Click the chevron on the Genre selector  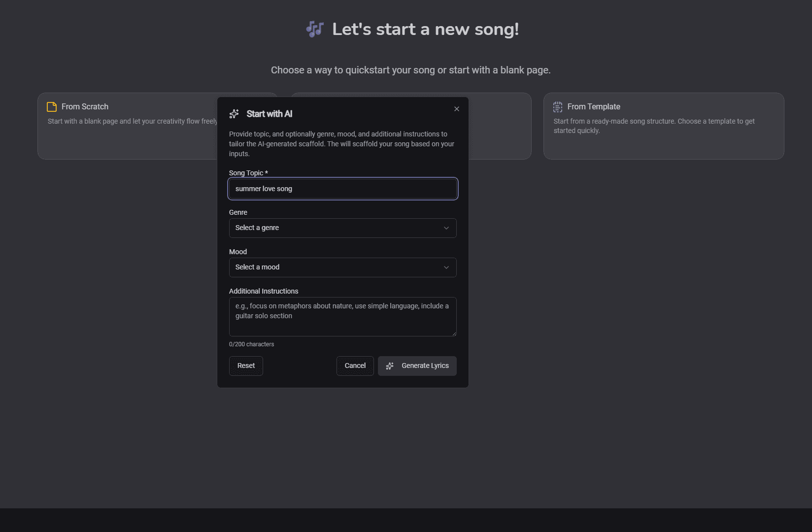pyautogui.click(x=446, y=228)
